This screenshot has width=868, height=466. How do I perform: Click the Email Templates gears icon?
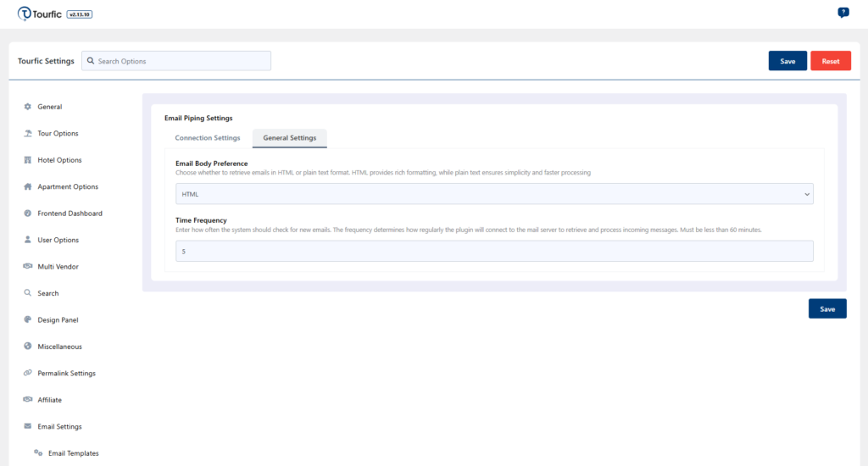38,452
